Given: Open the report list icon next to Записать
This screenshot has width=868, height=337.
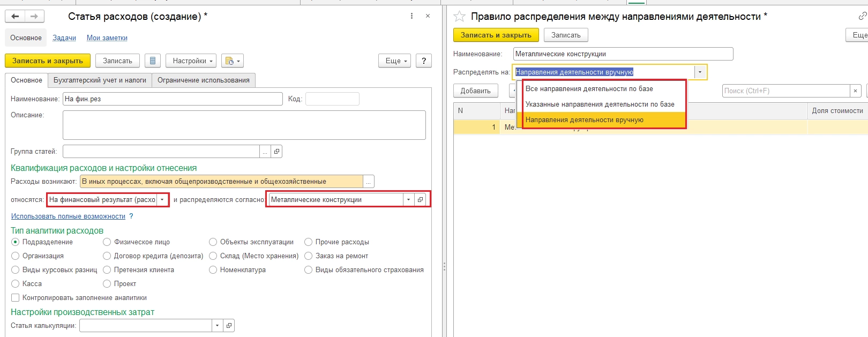Looking at the screenshot, I should tap(153, 61).
